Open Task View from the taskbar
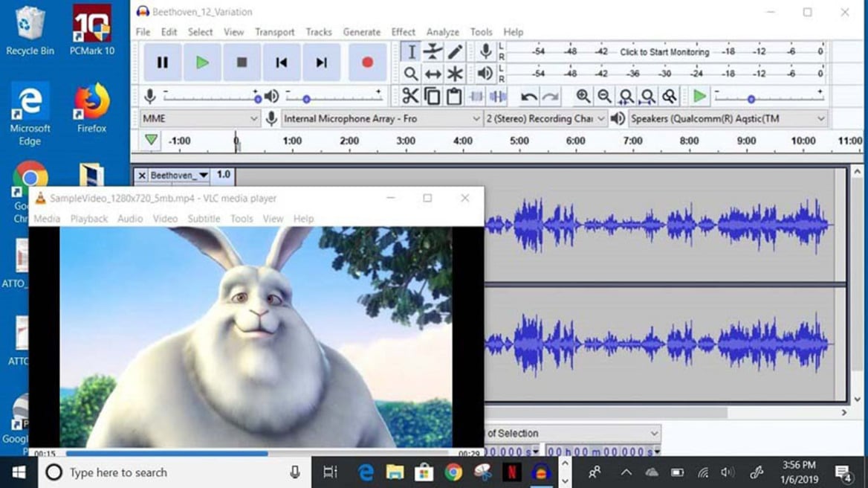The height and width of the screenshot is (488, 868). pos(330,472)
